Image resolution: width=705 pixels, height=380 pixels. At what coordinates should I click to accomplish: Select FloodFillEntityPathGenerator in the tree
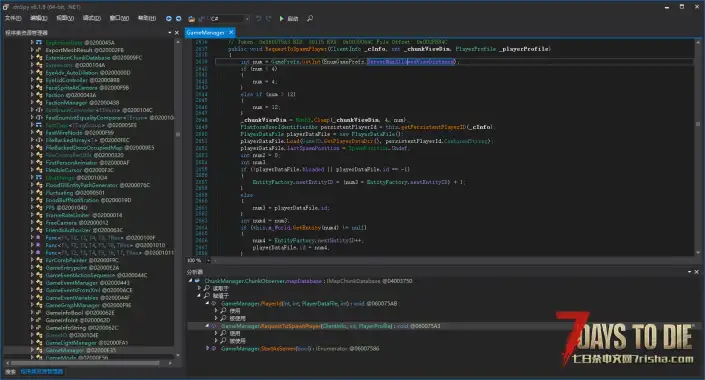pyautogui.click(x=98, y=185)
